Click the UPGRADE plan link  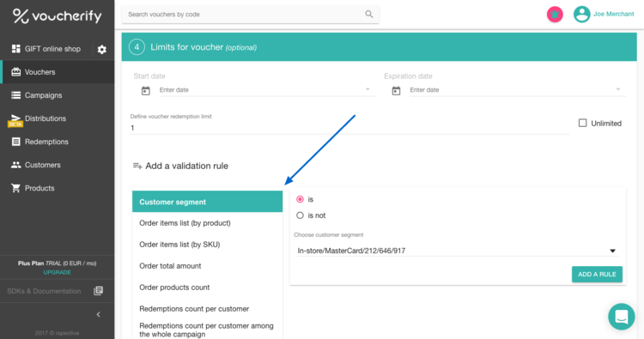coord(57,272)
